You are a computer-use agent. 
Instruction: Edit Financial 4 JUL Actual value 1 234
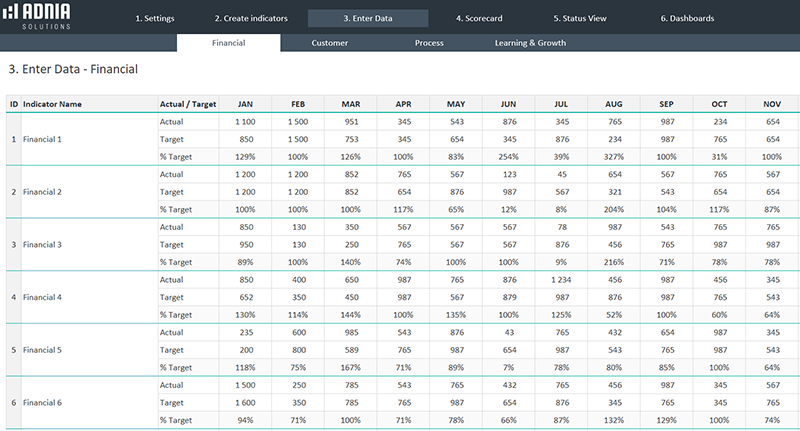(560, 279)
